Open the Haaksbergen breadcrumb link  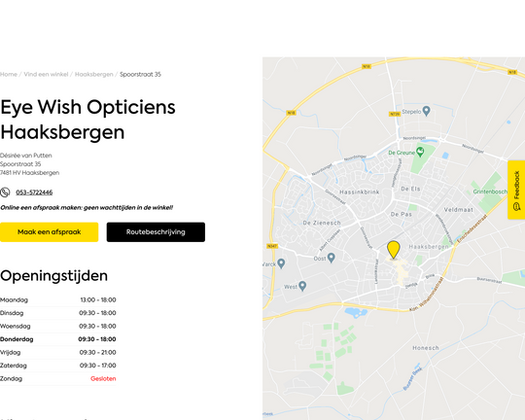click(93, 74)
